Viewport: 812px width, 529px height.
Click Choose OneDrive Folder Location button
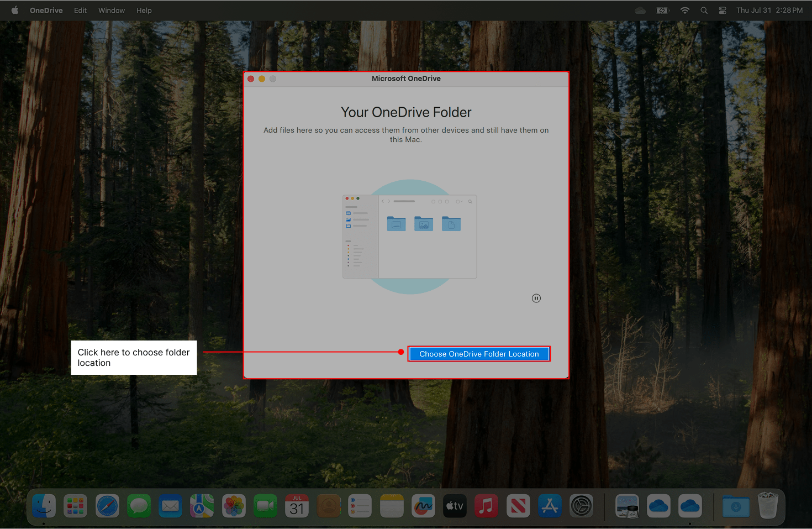point(479,354)
